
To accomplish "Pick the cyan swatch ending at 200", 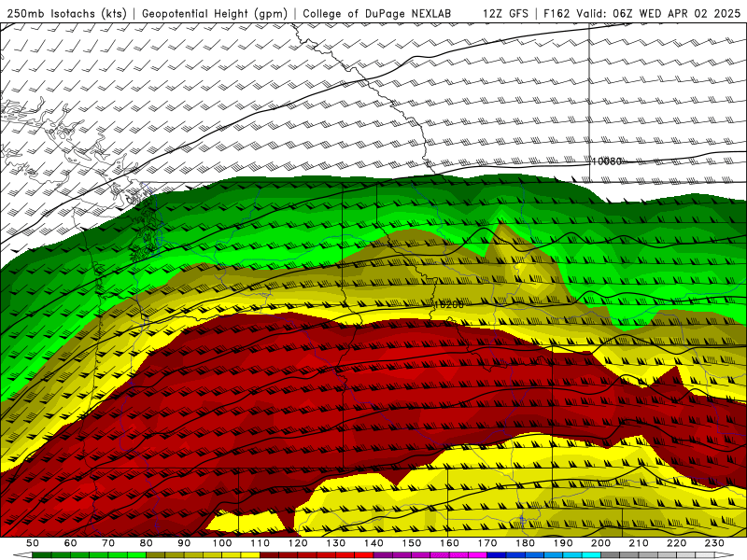I will coord(592,555).
